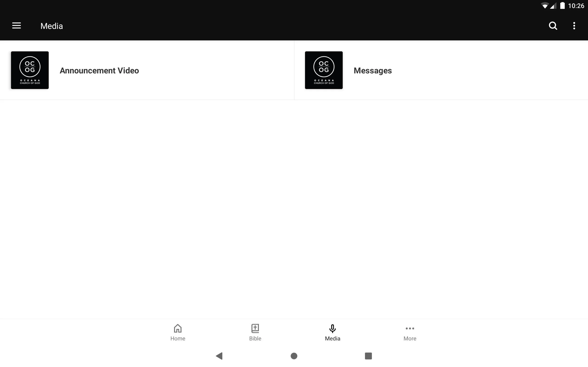The width and height of the screenshot is (588, 367).
Task: Tap the Bible navigation icon
Action: coord(255,332)
